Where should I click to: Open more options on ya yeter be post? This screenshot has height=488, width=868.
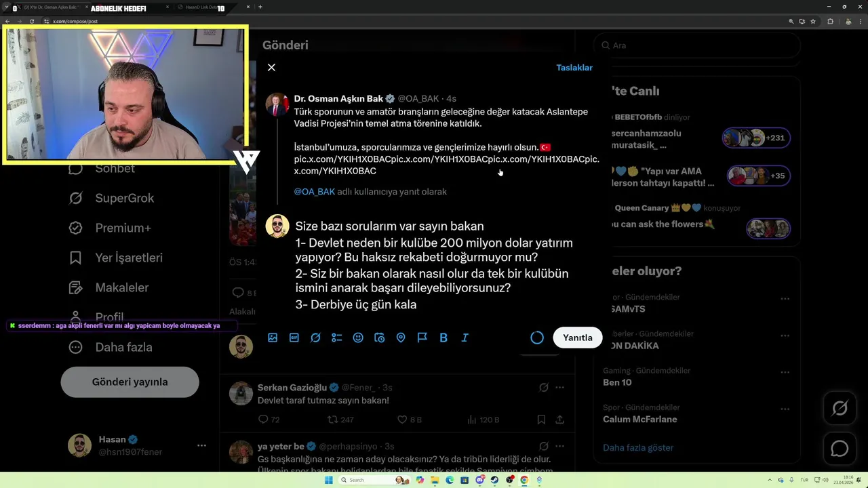tap(559, 446)
